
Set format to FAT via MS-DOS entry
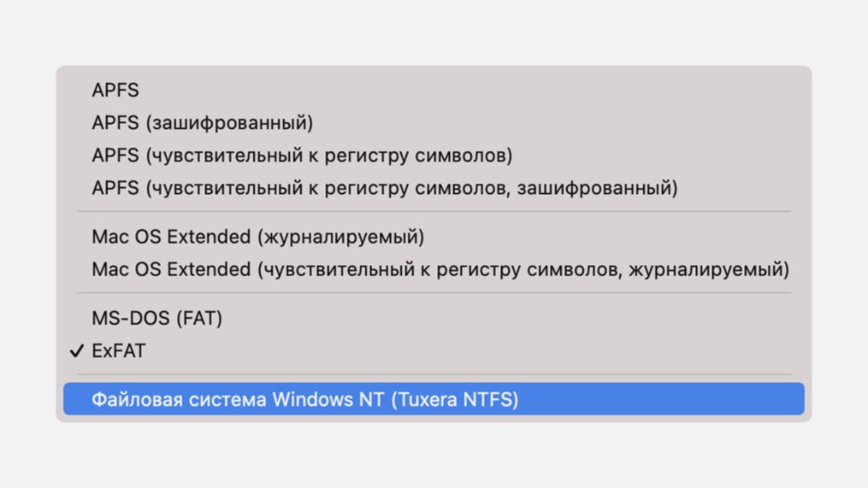pyautogui.click(x=157, y=319)
